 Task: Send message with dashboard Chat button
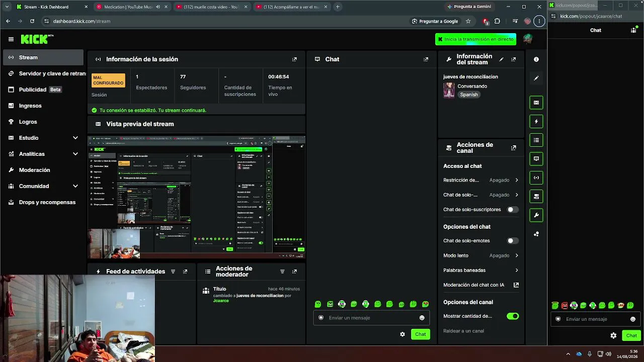point(421,334)
